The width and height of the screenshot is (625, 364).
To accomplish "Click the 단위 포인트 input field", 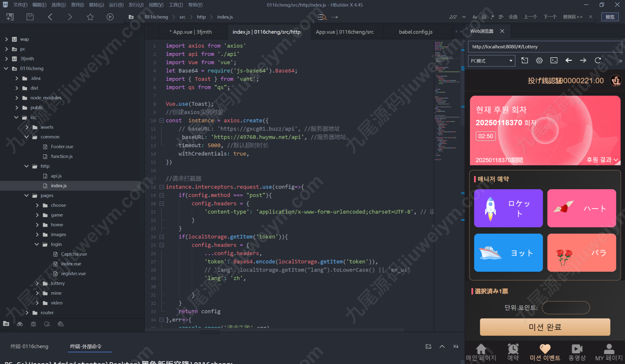I will [566, 307].
